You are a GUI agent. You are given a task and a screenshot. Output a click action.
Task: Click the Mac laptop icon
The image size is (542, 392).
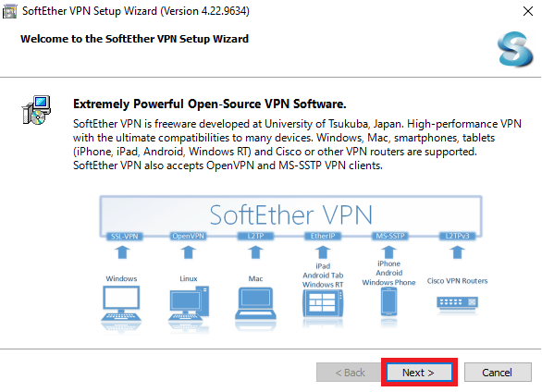click(256, 303)
